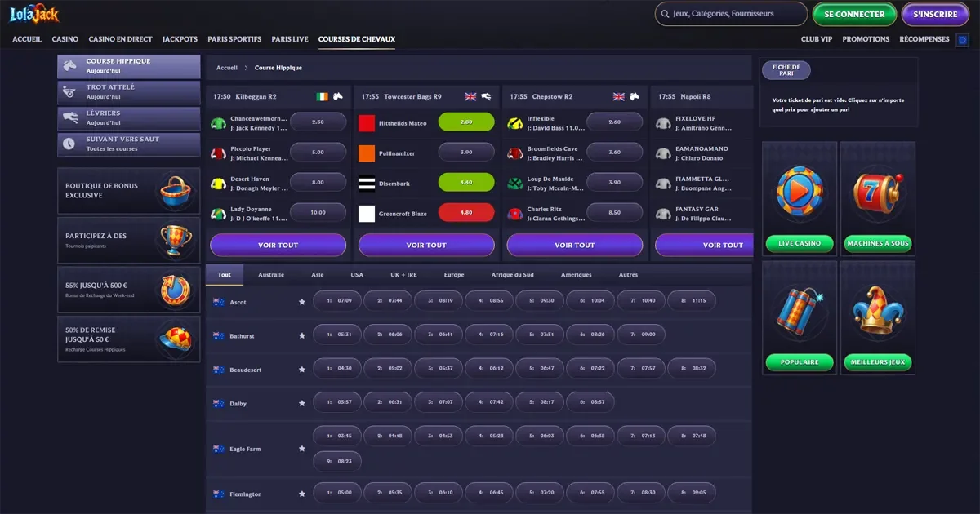Open Suivant vers Saut all races

(129, 144)
